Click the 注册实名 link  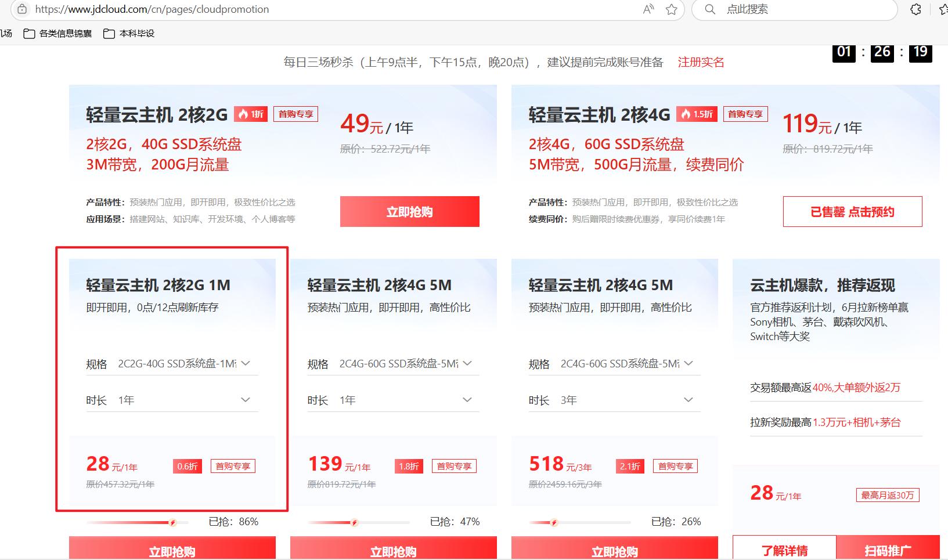[701, 62]
